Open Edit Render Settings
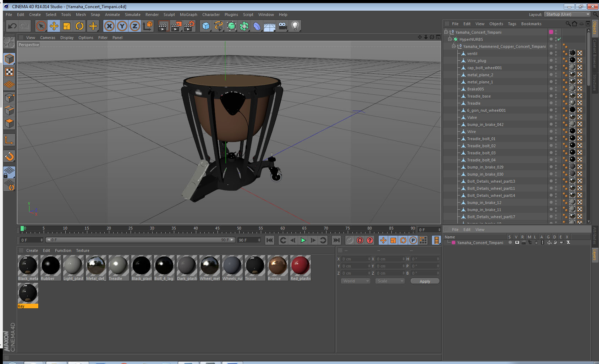Viewport: 599px width, 364px height. tap(189, 26)
